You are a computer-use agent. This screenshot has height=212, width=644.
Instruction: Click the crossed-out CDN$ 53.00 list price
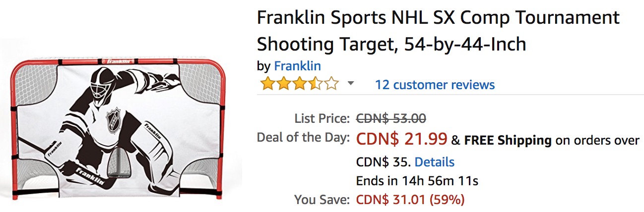tap(391, 118)
